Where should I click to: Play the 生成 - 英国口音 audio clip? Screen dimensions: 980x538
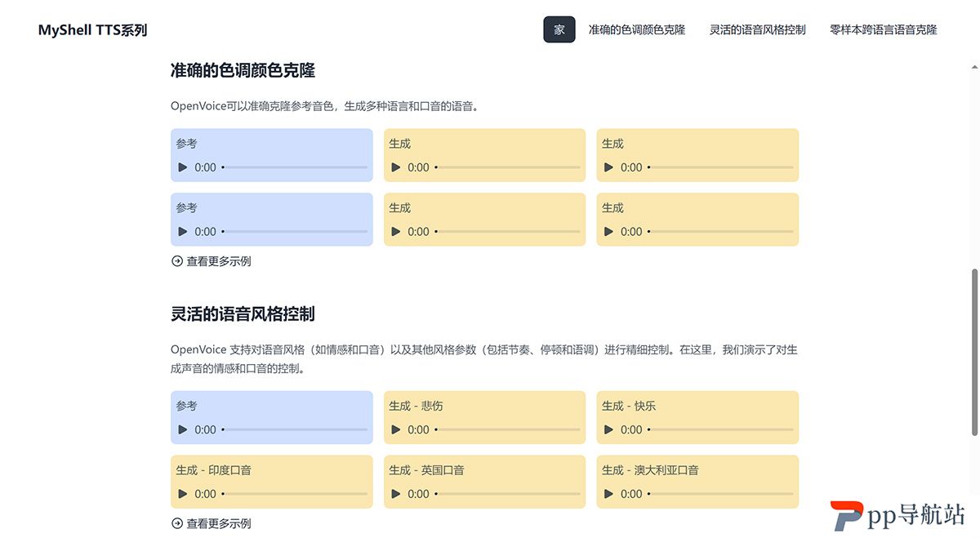(x=396, y=494)
